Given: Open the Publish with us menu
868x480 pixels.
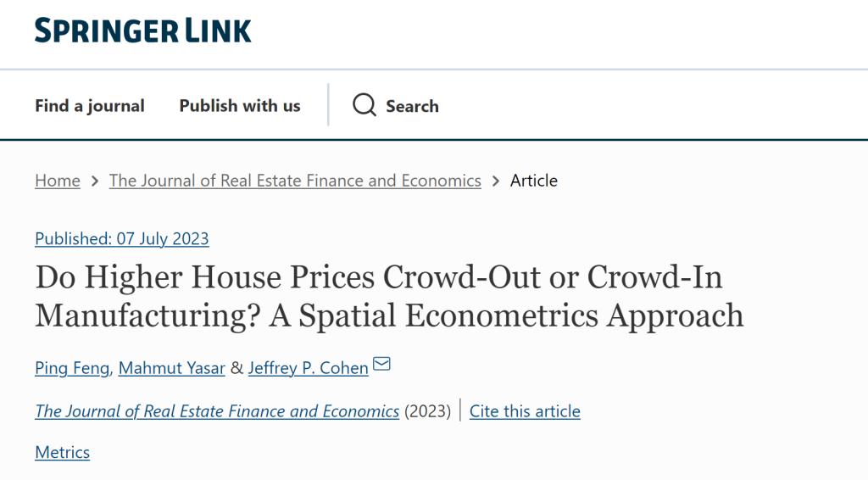Looking at the screenshot, I should (x=240, y=106).
